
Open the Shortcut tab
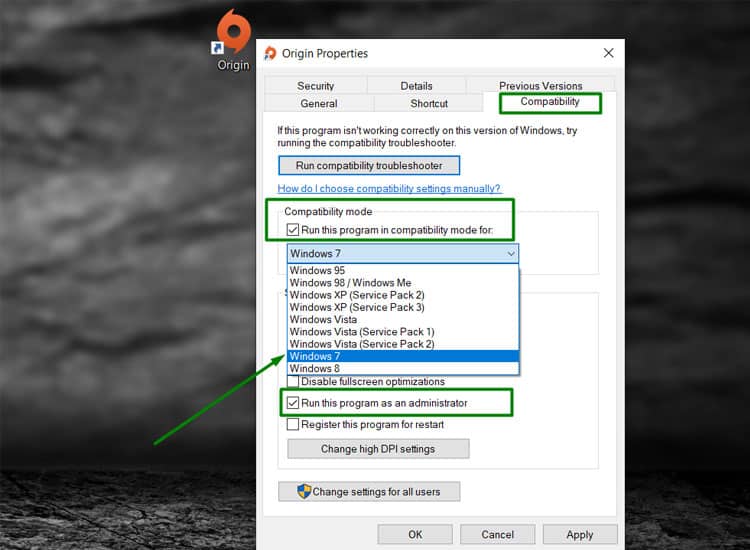pyautogui.click(x=429, y=103)
